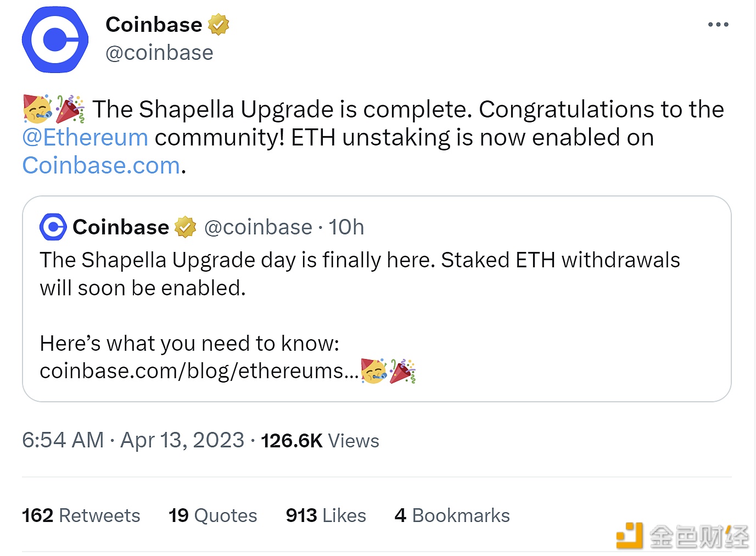Click the small Coinbase avatar in quoted tweet
This screenshot has width=756, height=556.
pyautogui.click(x=53, y=227)
